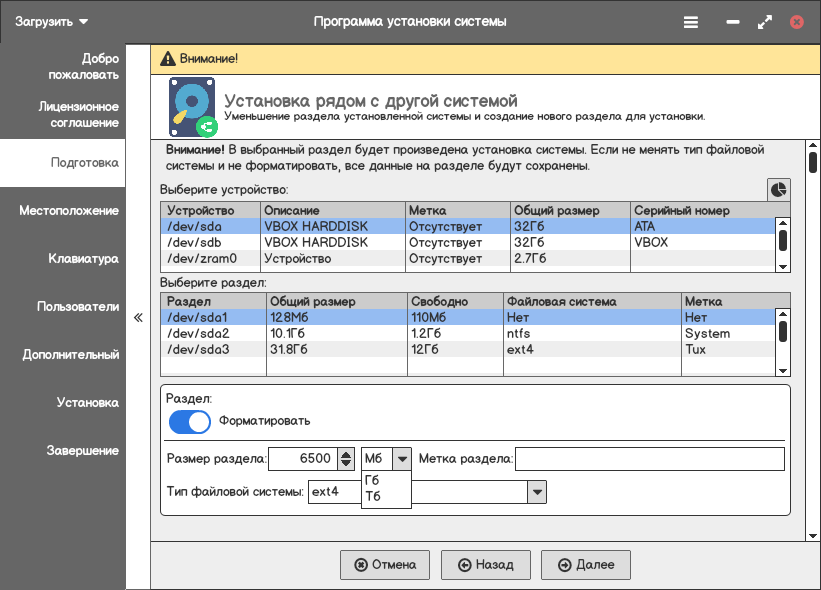Viewport: 821px width, 590px height.
Task: Click the Отмена button
Action: (385, 565)
